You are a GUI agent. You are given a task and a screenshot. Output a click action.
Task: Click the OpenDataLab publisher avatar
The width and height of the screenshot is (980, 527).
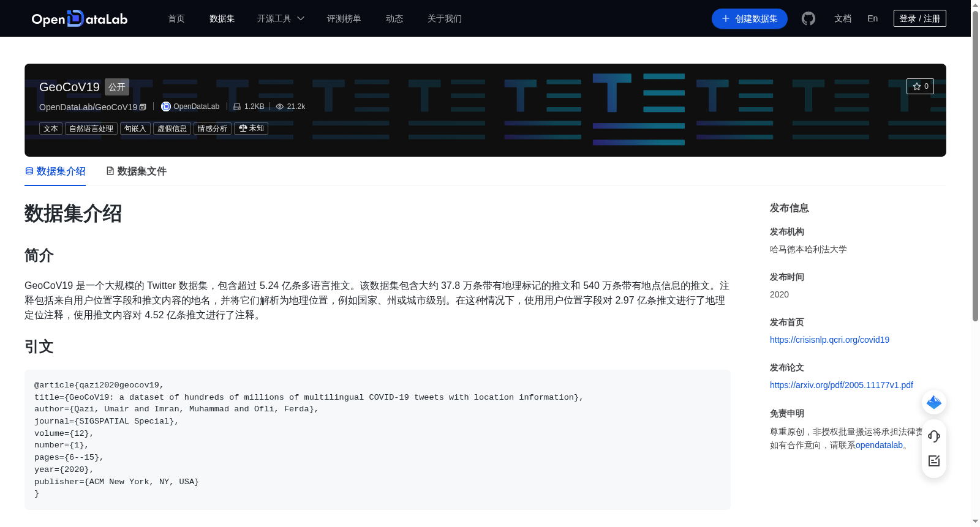[x=165, y=107]
